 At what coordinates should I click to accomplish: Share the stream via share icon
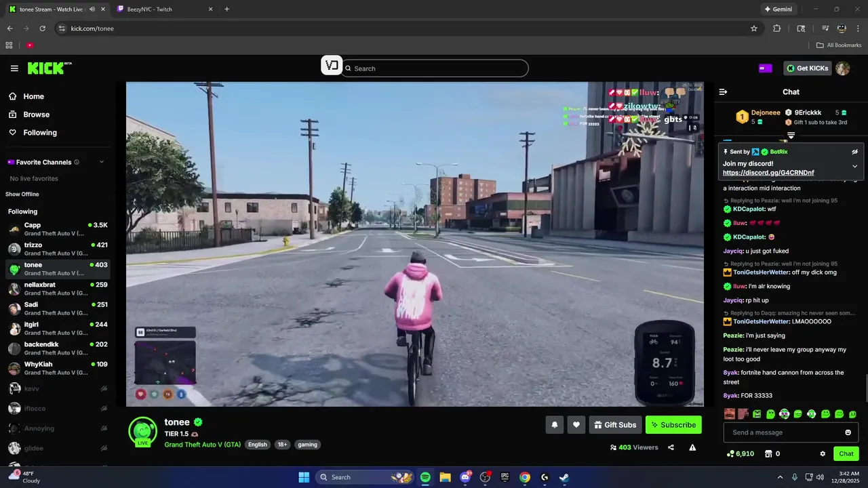[x=671, y=447]
